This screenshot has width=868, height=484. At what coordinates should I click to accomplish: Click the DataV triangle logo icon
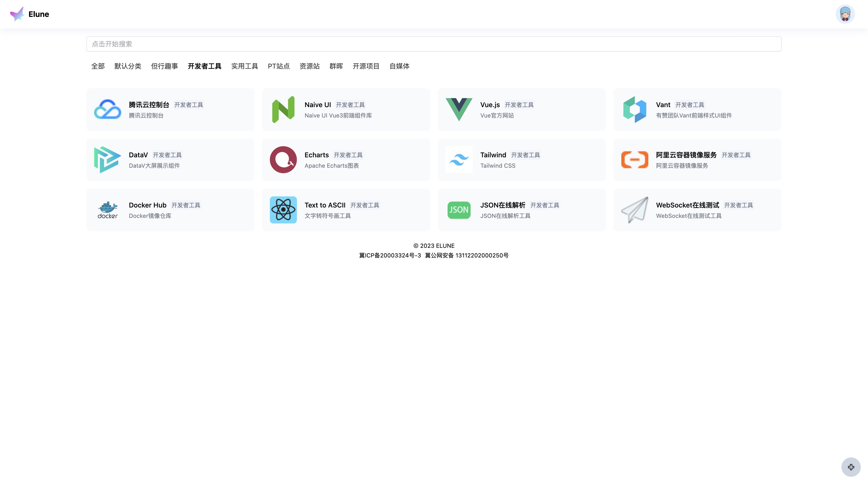pos(107,160)
